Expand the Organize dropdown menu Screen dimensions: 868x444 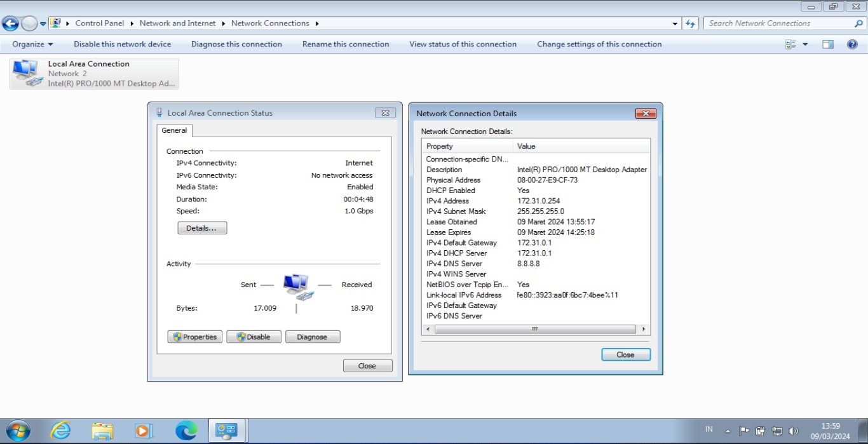pyautogui.click(x=32, y=44)
